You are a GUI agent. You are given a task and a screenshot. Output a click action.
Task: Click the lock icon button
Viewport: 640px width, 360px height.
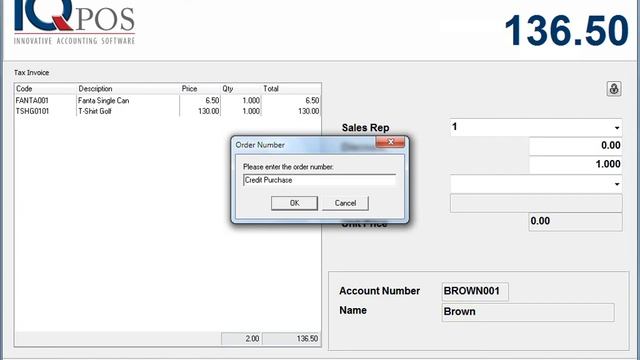click(613, 89)
